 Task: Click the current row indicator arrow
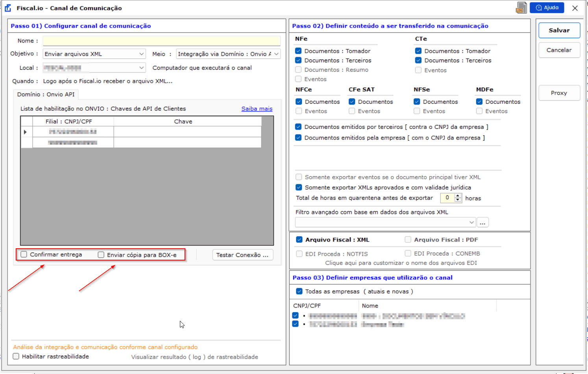click(x=26, y=132)
